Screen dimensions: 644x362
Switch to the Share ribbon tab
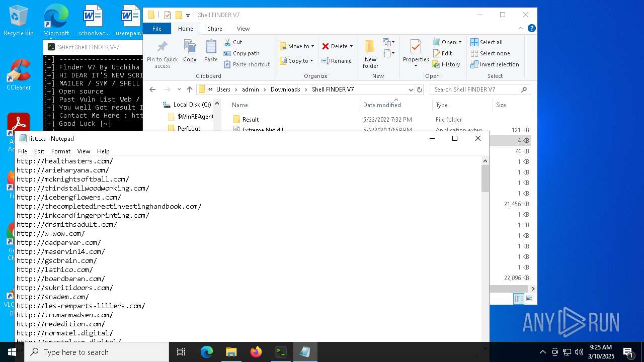click(x=215, y=29)
